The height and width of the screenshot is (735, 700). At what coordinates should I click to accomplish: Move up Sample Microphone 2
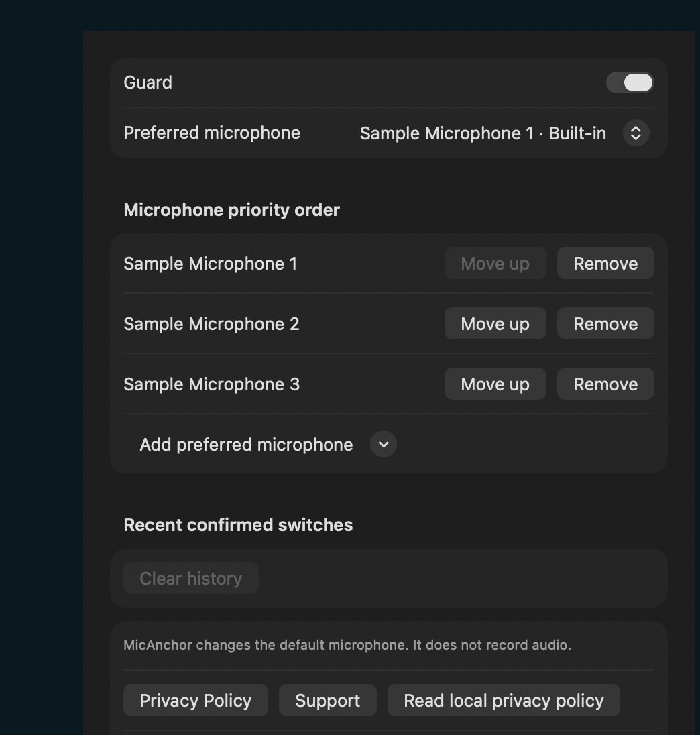(495, 324)
